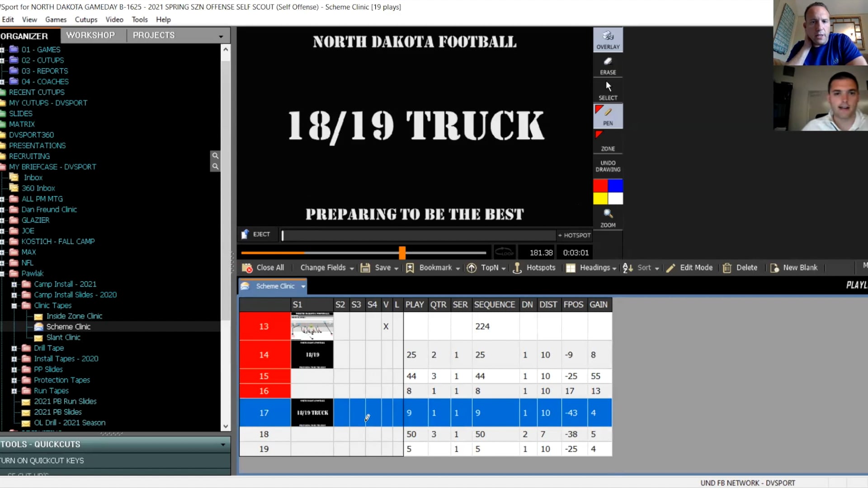The width and height of the screenshot is (868, 488).
Task: Select the Overlay drawing tool
Action: coord(608,39)
